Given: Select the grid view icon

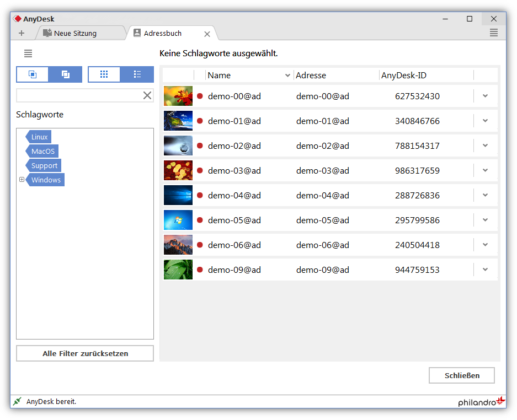Looking at the screenshot, I should [x=104, y=74].
